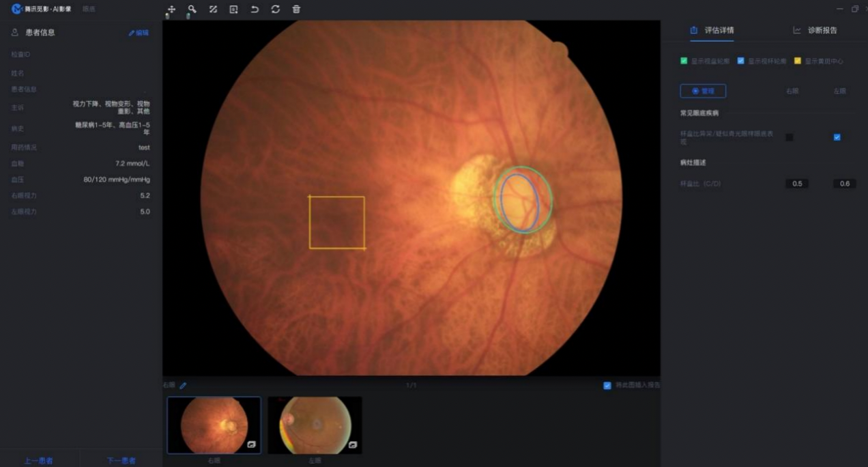The width and height of the screenshot is (868, 467).
Task: Click the pencil icon beside 右眼 label
Action: pyautogui.click(x=183, y=386)
